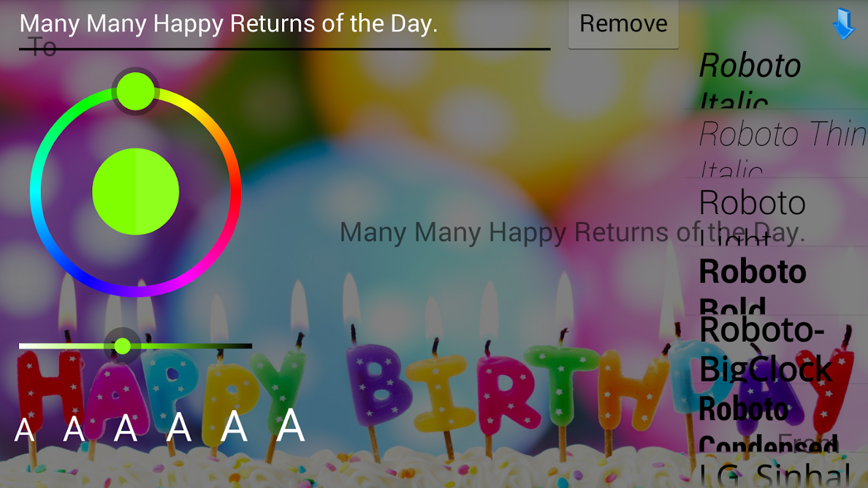This screenshot has height=488, width=868.
Task: Choose the Roboto Light font
Action: (775, 212)
